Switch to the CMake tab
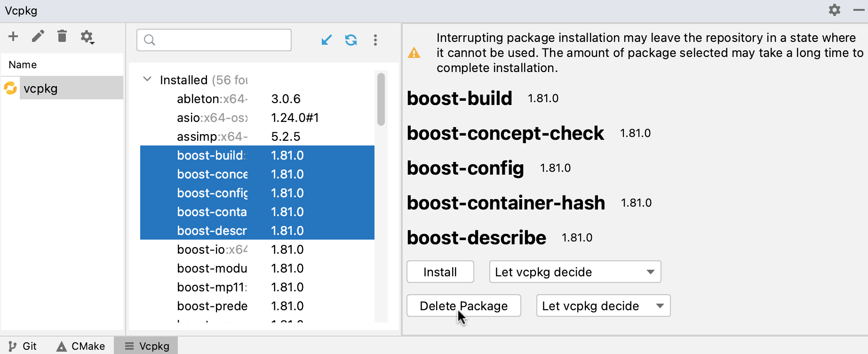The height and width of the screenshot is (354, 868). [x=81, y=346]
